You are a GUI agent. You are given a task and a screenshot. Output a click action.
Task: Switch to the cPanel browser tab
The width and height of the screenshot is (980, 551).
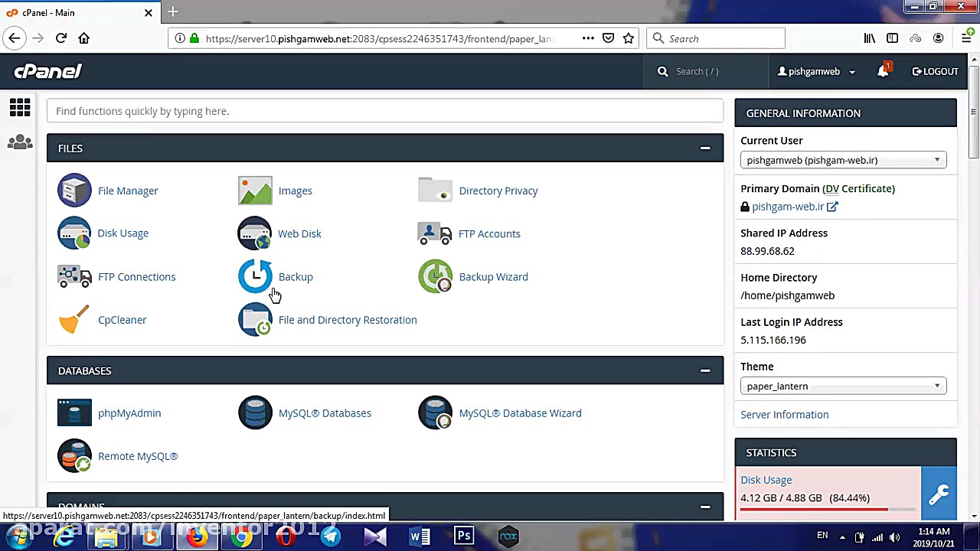77,12
